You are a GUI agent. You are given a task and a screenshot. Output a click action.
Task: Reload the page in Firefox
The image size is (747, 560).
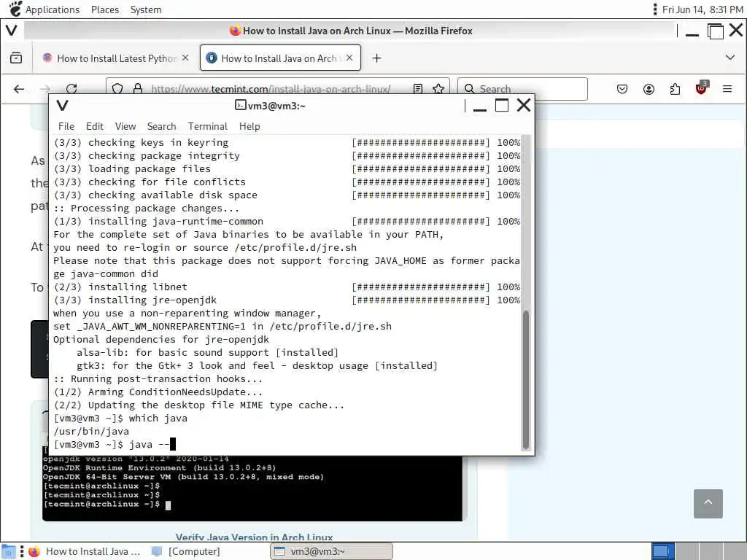(x=71, y=89)
